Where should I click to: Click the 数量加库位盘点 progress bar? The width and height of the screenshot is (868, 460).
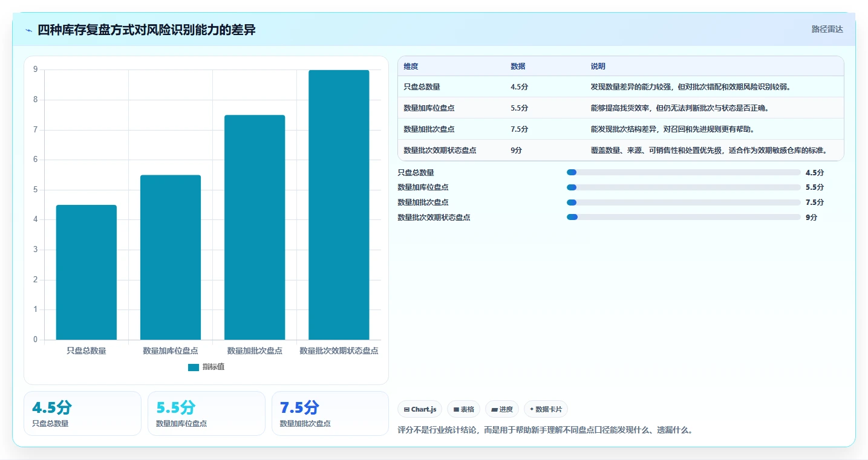pyautogui.click(x=684, y=187)
